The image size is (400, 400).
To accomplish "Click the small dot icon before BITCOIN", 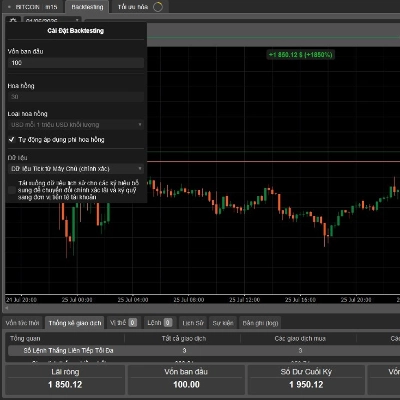I will point(9,7).
